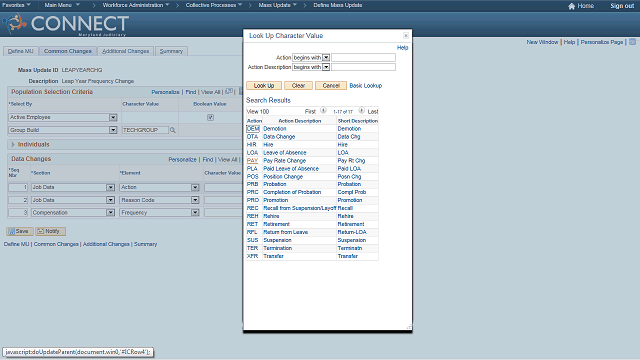Screen dimensions: 640x360
Task: Click the Look Up button
Action: [x=264, y=86]
